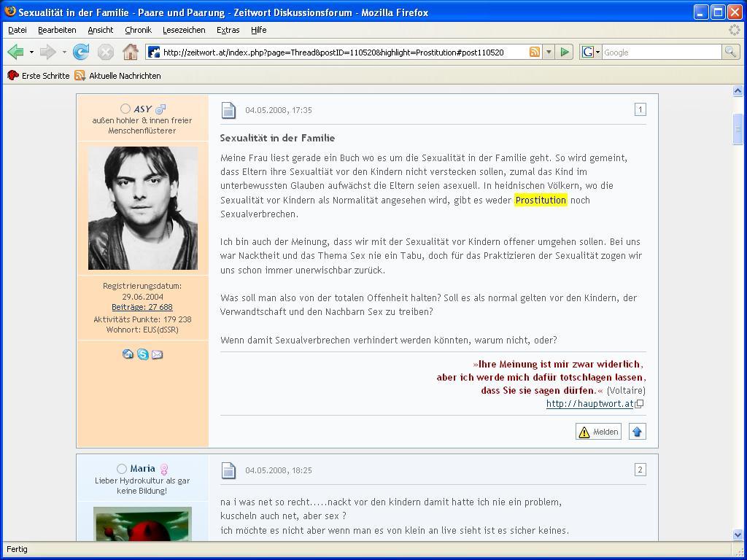Screen dimensions: 747x560
Task: Open the Chronik menu
Action: (x=138, y=30)
